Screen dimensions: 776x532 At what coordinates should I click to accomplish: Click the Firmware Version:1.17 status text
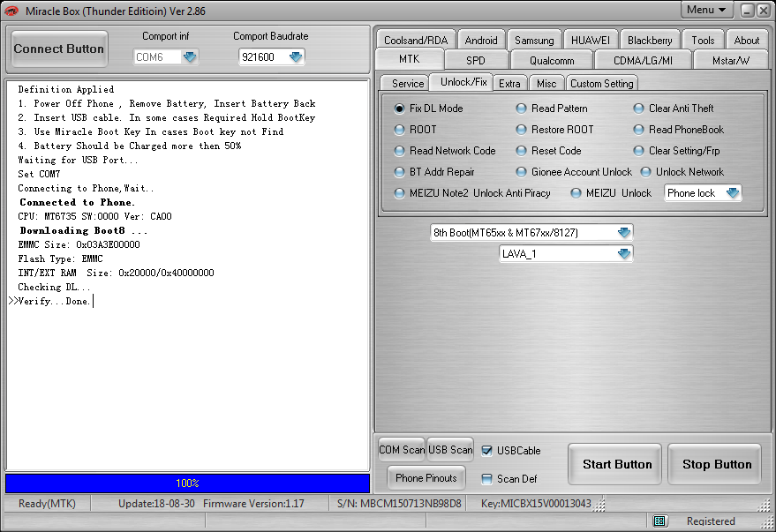[x=253, y=503]
